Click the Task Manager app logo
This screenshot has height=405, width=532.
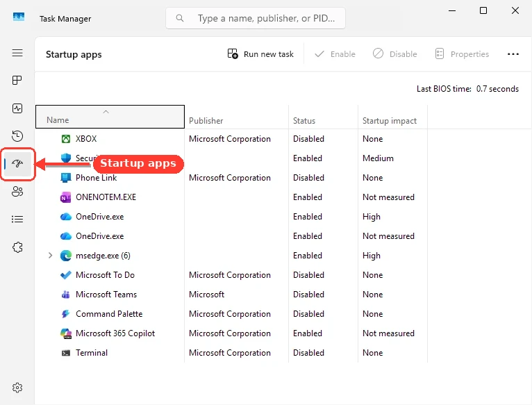[x=19, y=17]
